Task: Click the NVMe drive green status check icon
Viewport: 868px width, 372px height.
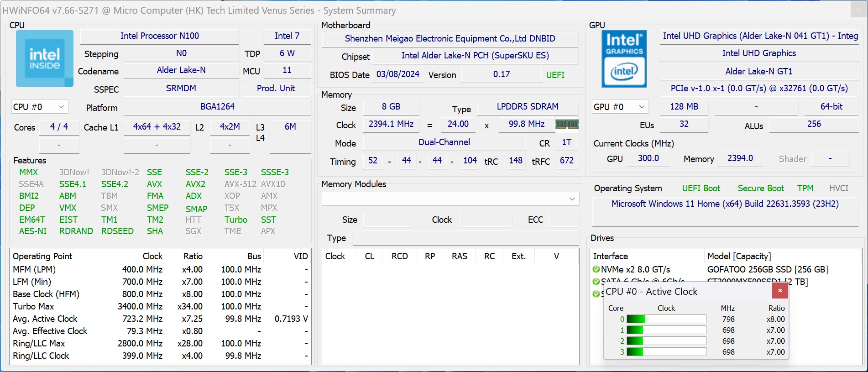Action: click(x=596, y=269)
